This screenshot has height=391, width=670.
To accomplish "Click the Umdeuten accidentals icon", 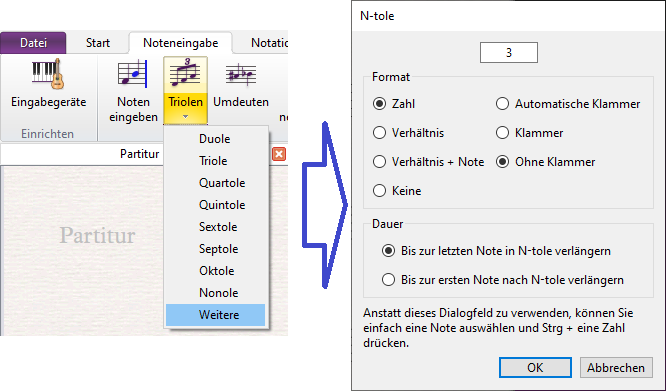I will pyautogui.click(x=241, y=74).
